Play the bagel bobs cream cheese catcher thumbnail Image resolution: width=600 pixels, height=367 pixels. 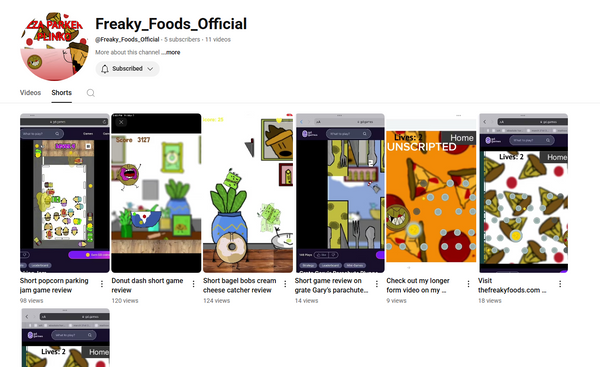point(248,193)
